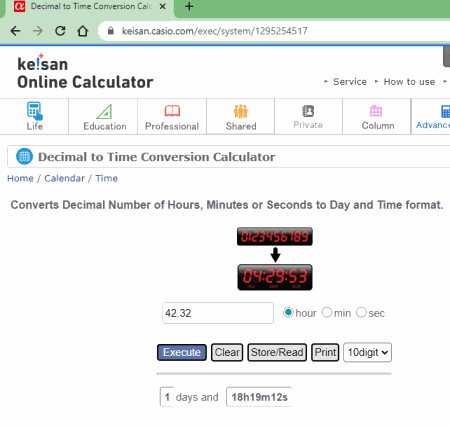Open the How to use link
This screenshot has width=450, height=426.
tap(409, 82)
